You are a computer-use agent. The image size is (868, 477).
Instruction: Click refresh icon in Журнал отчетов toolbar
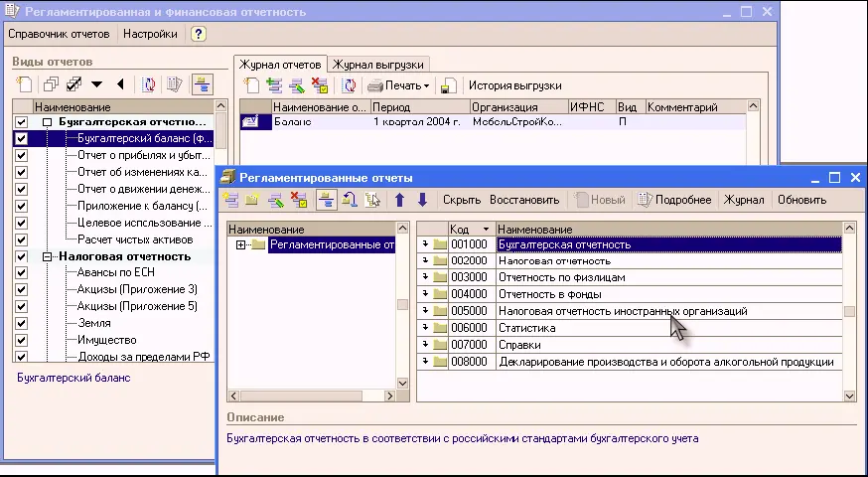349,85
